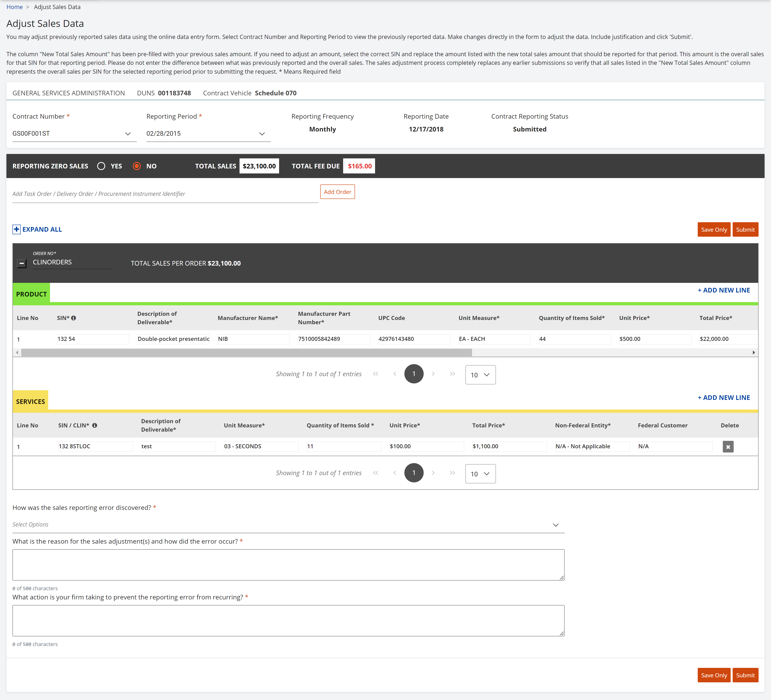This screenshot has height=700, width=771.
Task: Click the EXPAND ALL link
Action: pyautogui.click(x=42, y=229)
